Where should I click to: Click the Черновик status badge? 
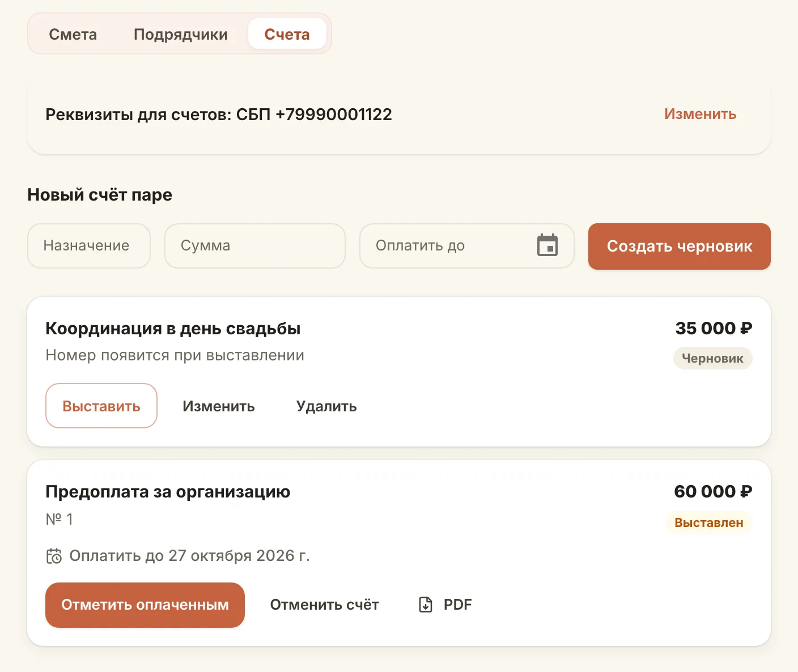click(x=712, y=358)
